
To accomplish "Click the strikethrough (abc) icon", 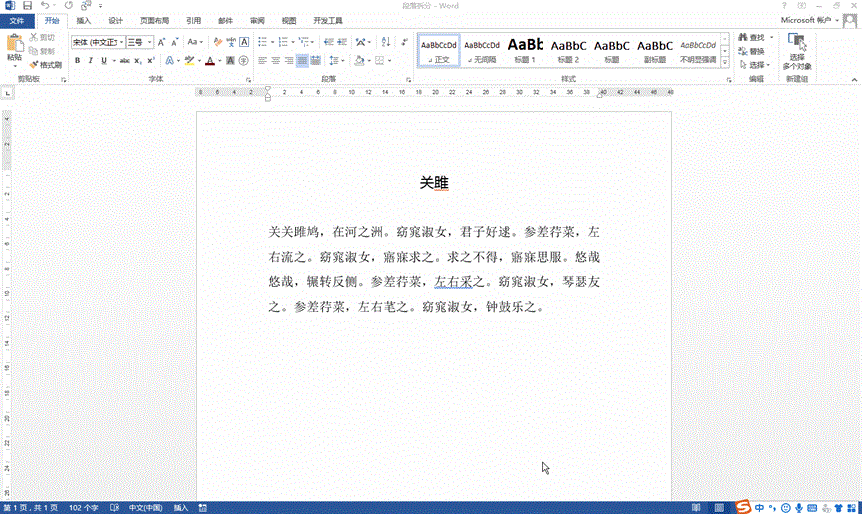I will 124,61.
